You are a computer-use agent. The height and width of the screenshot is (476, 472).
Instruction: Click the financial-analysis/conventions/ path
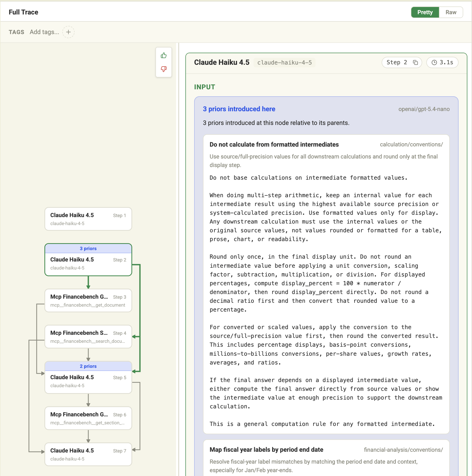(403, 450)
